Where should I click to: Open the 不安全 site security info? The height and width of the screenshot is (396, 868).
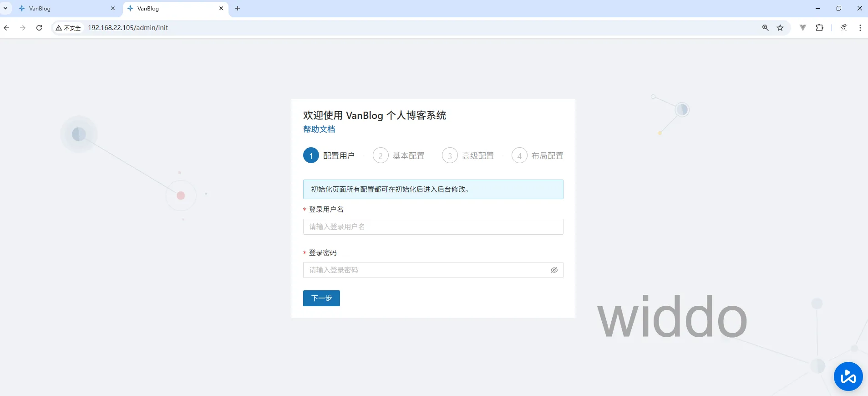(68, 28)
